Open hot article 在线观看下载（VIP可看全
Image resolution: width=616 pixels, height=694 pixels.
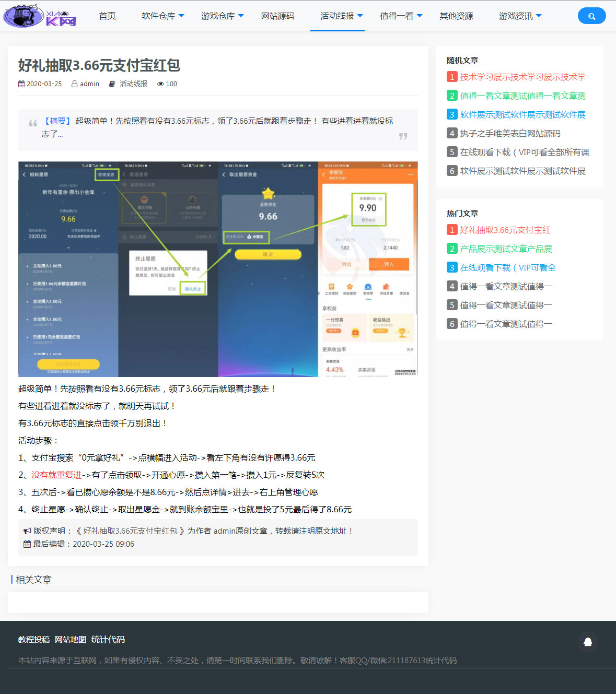click(x=508, y=267)
